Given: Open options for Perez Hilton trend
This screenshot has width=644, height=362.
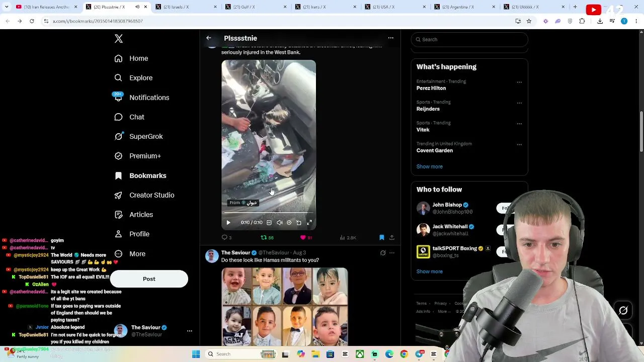Looking at the screenshot, I should tap(519, 82).
